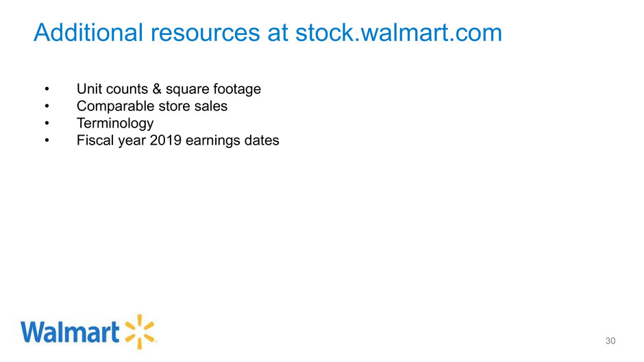Click the bullet dot before "Unit counts"
644x362 pixels.
(x=47, y=89)
